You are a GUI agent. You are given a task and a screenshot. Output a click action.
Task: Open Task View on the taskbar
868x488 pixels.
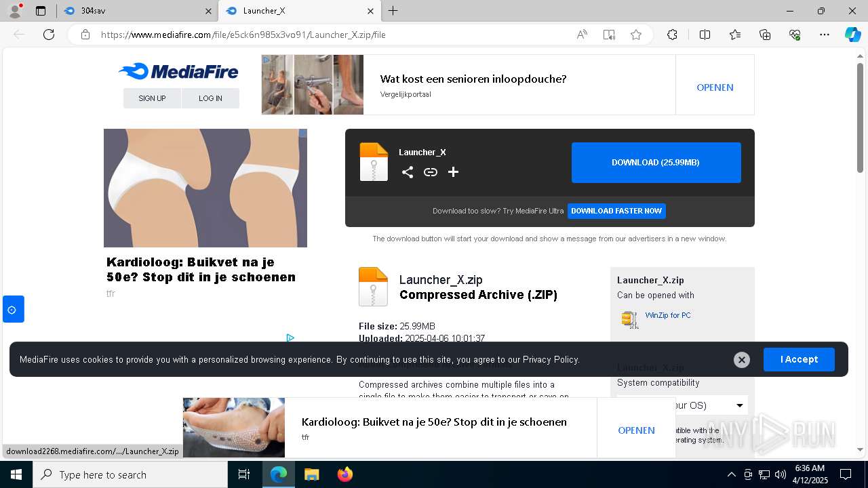[x=244, y=474]
